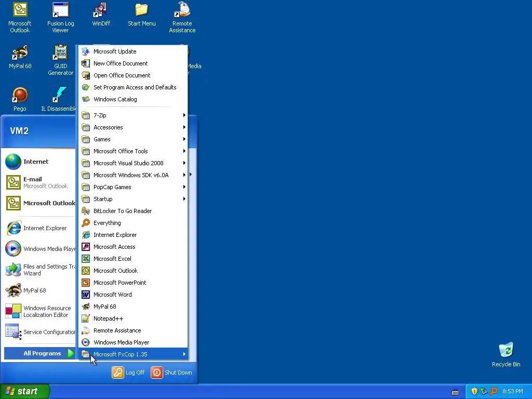Open Microsoft PowerPoint
This screenshot has height=399, width=532.
[133, 283]
